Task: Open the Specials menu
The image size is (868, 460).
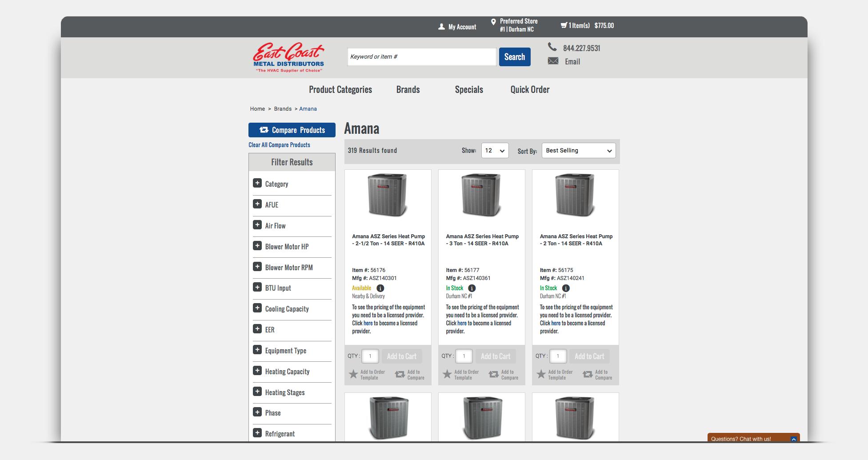Action: (469, 90)
